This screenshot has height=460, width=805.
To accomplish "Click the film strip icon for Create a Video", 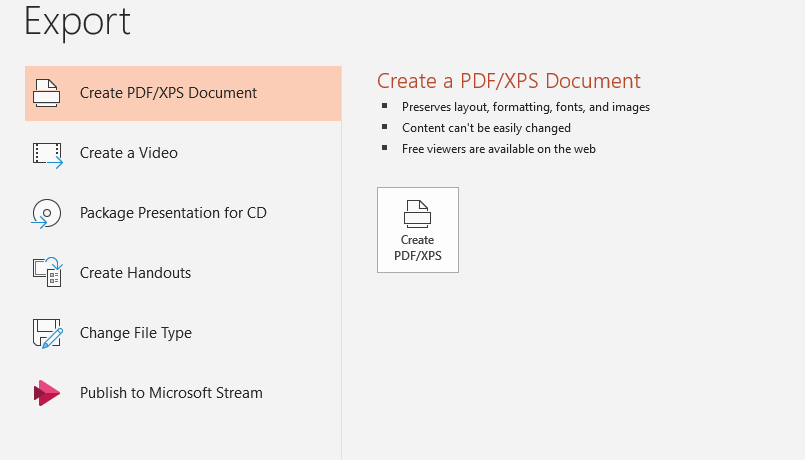I will coord(47,154).
